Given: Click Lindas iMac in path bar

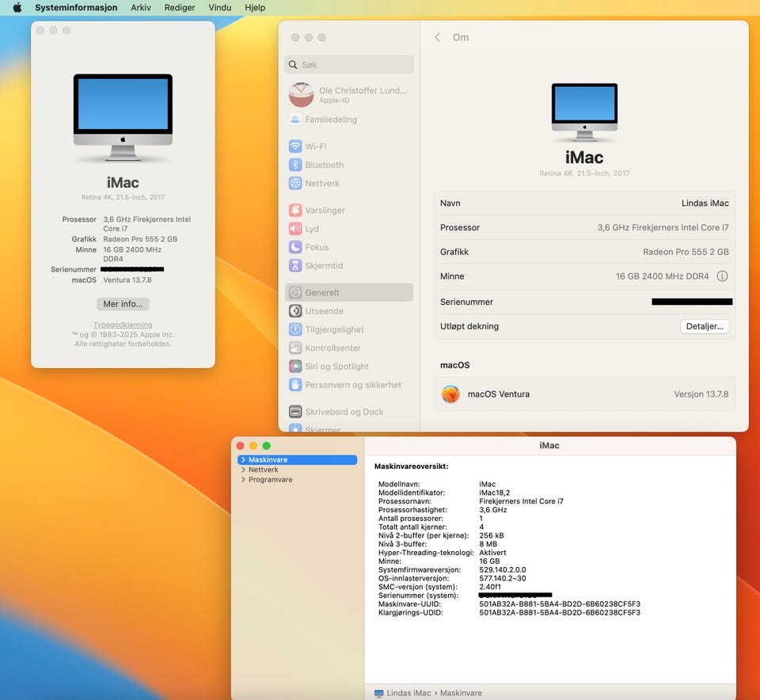Looking at the screenshot, I should point(408,693).
